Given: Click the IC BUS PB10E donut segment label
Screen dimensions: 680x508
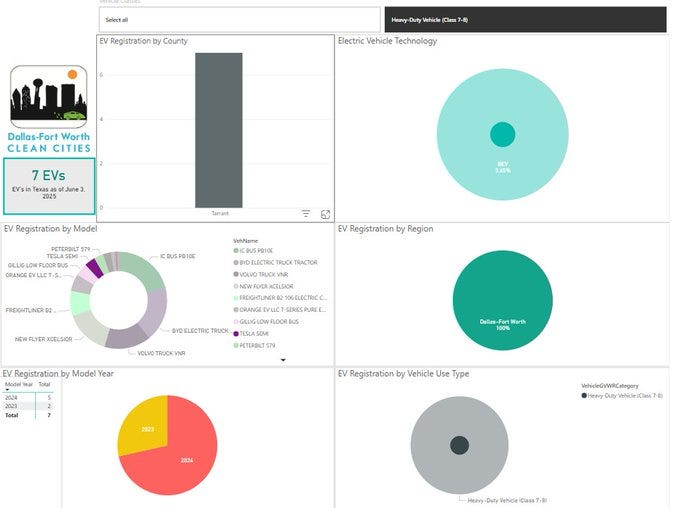Looking at the screenshot, I should tap(177, 256).
